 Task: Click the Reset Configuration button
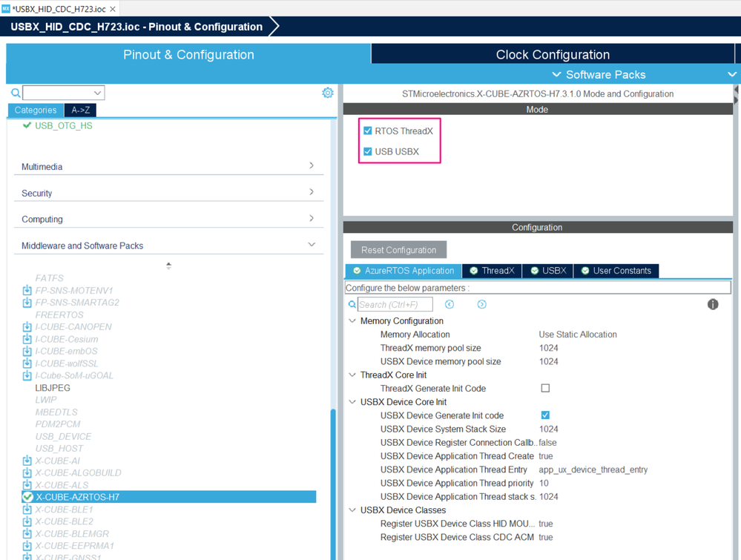coord(398,249)
